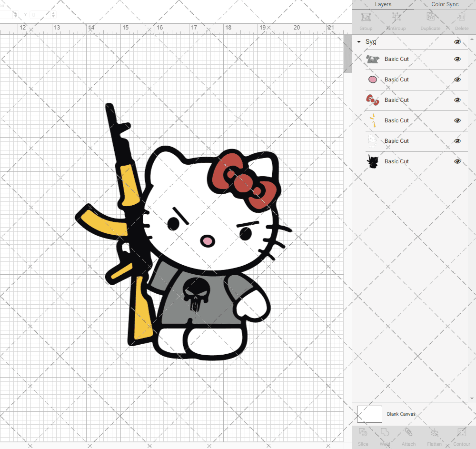The image size is (476, 449).
Task: Click the Y position input field
Action: pos(40,15)
